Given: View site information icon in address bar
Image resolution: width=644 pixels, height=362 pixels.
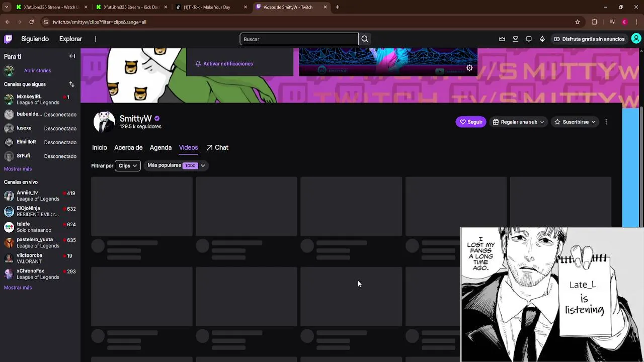Looking at the screenshot, I should pyautogui.click(x=46, y=22).
